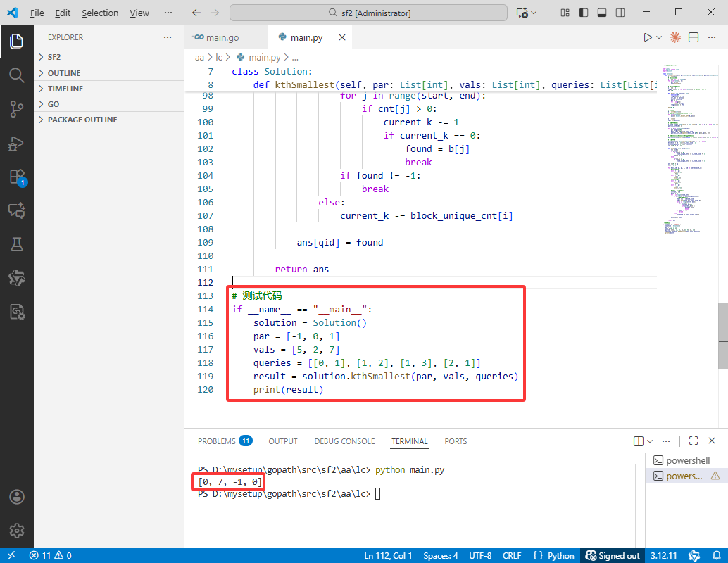Image resolution: width=728 pixels, height=563 pixels.
Task: Open notifications bell in status bar
Action: tap(717, 555)
